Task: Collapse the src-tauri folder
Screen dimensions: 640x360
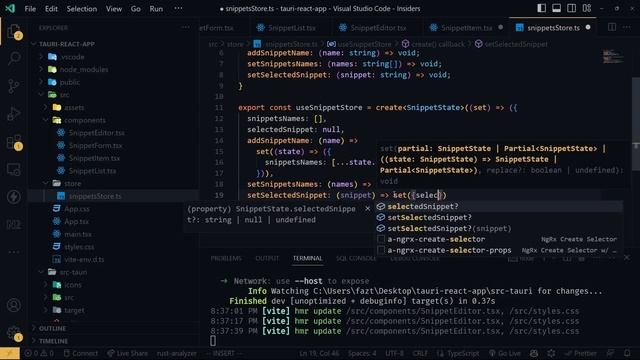Action: [67, 272]
